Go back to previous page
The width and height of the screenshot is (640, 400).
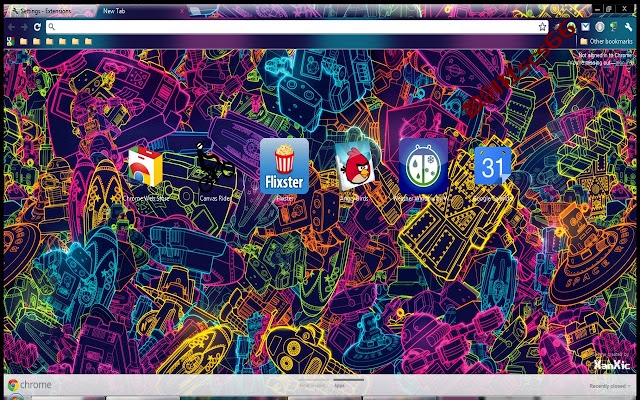11,27
